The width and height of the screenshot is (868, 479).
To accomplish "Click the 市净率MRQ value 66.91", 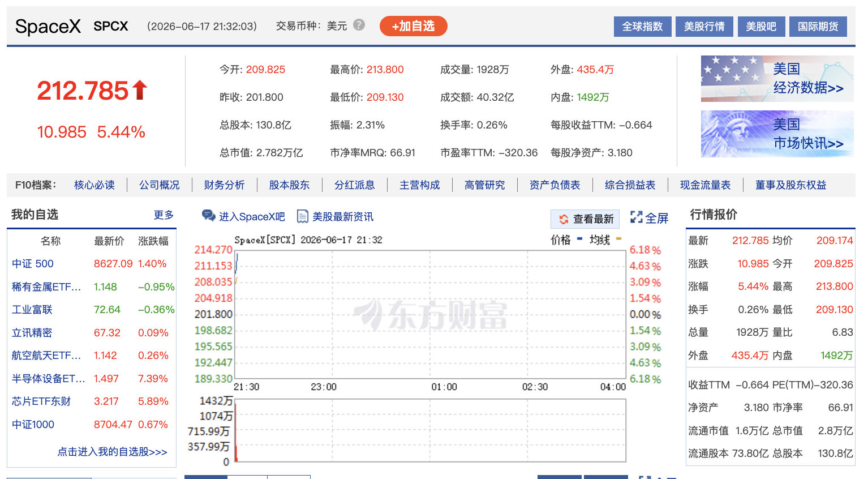I will click(402, 153).
